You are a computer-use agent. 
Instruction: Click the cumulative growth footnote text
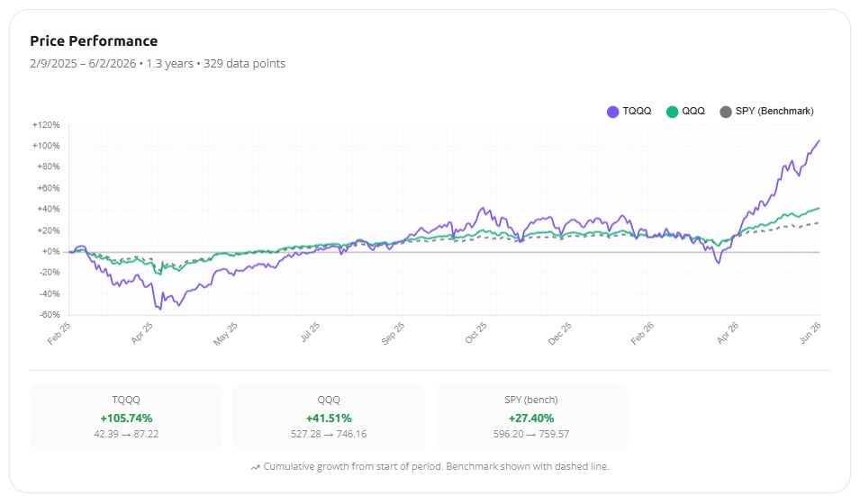click(436, 467)
